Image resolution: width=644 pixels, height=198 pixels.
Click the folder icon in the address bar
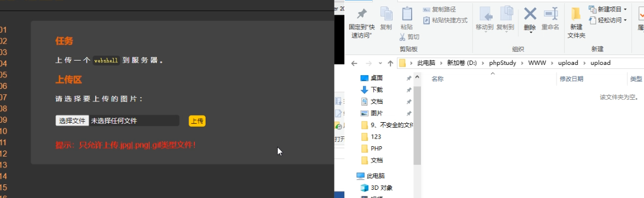[402, 63]
